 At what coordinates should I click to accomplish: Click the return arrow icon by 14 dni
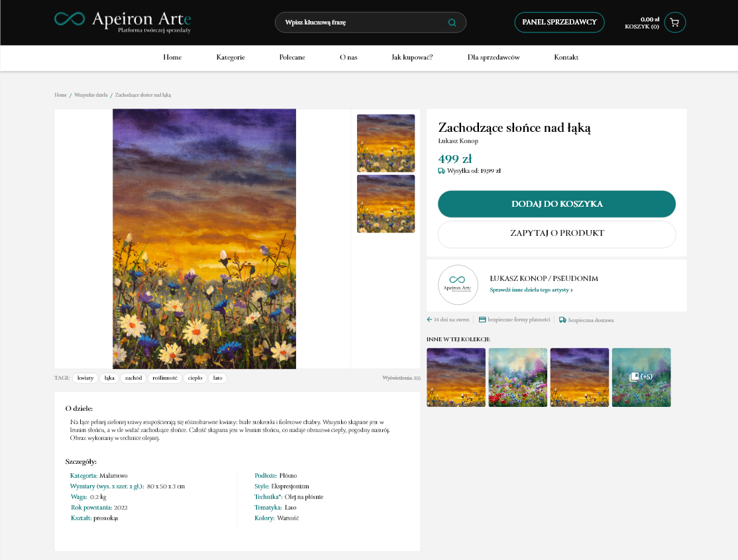[x=429, y=319]
